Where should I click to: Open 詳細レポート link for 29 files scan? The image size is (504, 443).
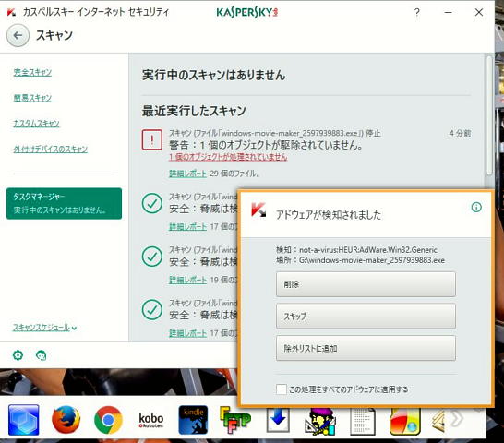[188, 174]
